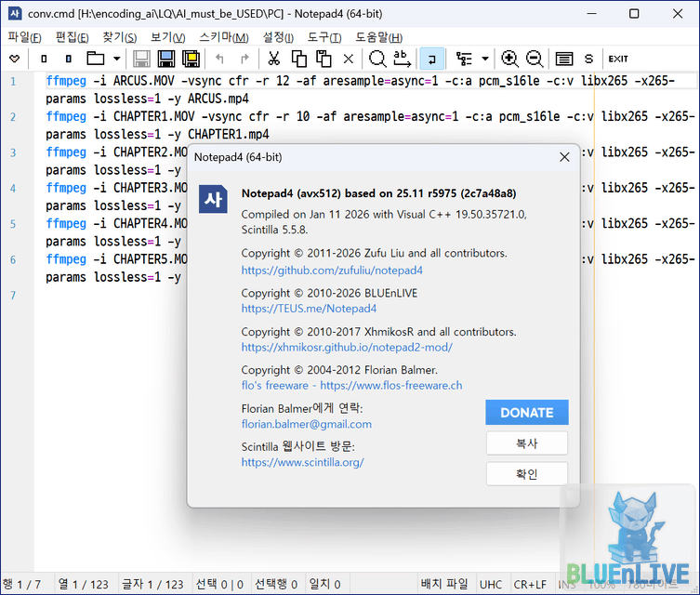This screenshot has width=700, height=595.
Task: Click the Zoom Out toolbar icon
Action: click(x=535, y=59)
